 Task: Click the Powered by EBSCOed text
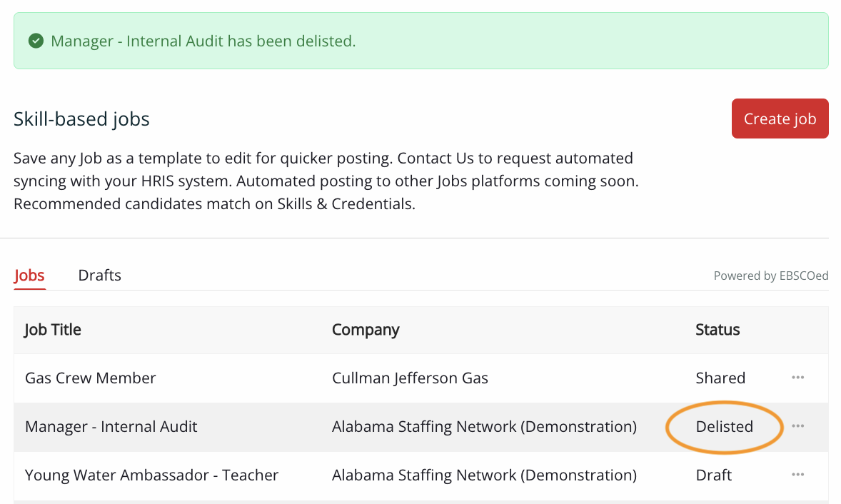pos(770,276)
